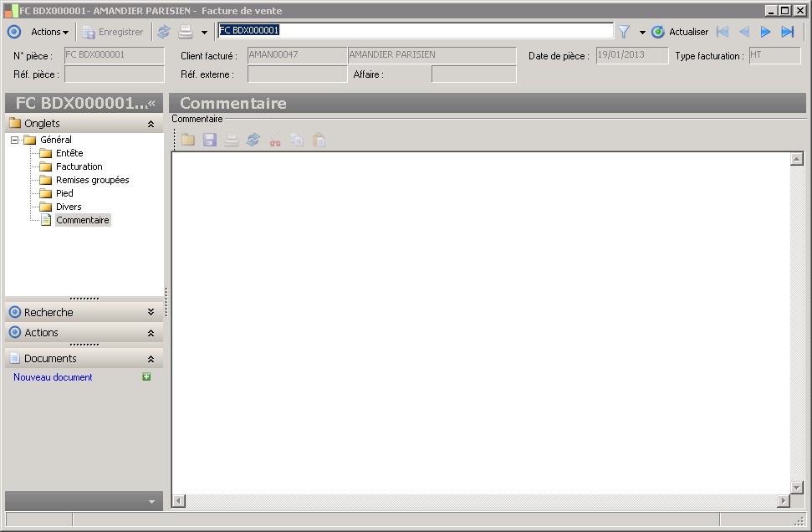Click the AMANDIER PARISIEN client name field
Viewport: 812px width, 532px height.
(432, 55)
